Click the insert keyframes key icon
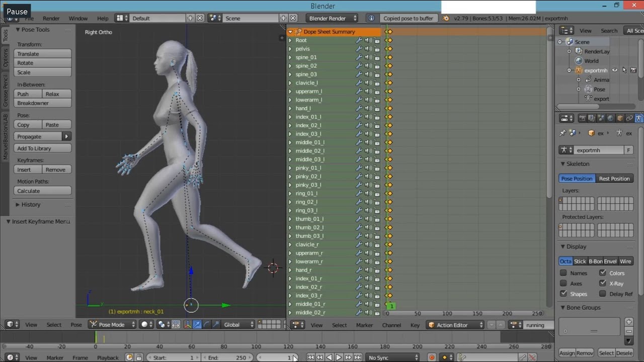The width and height of the screenshot is (644, 362). tap(523, 357)
